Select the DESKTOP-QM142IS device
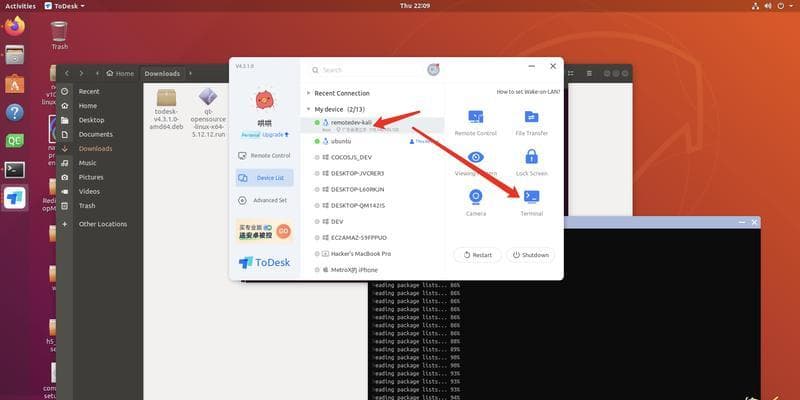800x400 pixels. pos(372,206)
